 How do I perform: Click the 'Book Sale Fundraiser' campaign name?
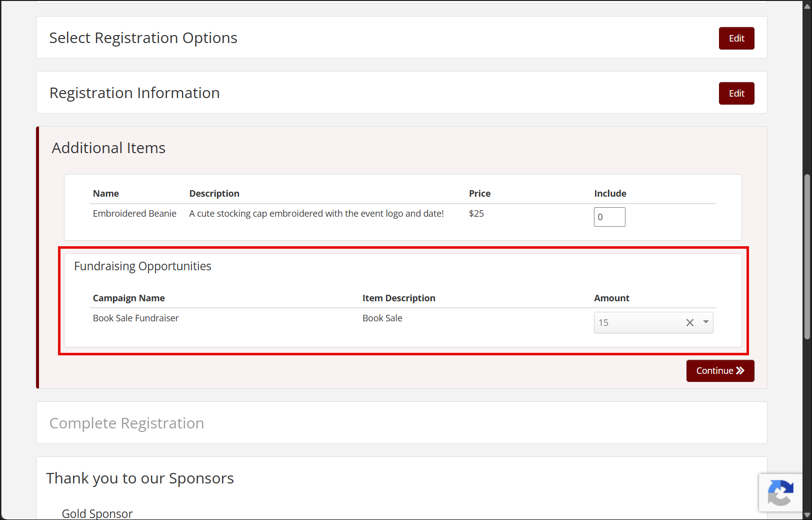click(135, 318)
